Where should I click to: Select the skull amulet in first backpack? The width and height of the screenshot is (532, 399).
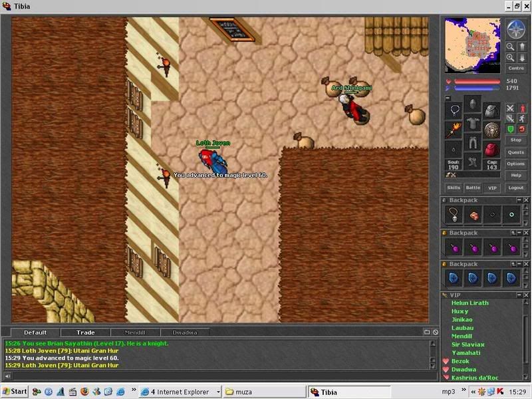coord(454,215)
